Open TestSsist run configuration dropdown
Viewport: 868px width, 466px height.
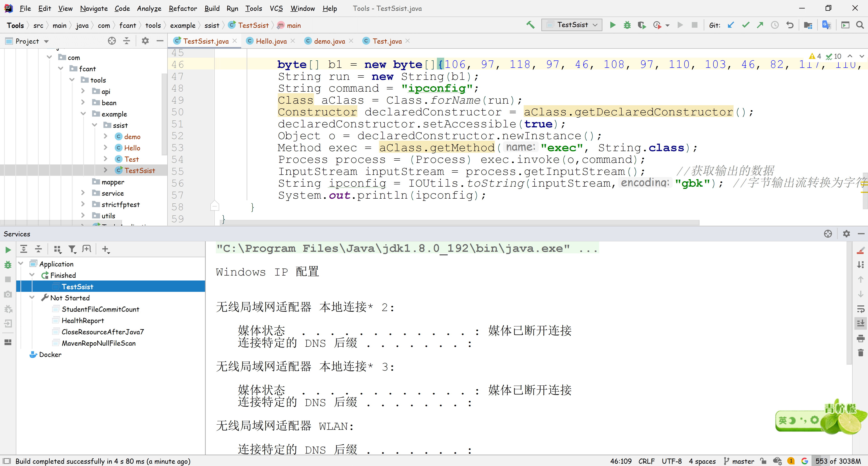[x=572, y=25]
